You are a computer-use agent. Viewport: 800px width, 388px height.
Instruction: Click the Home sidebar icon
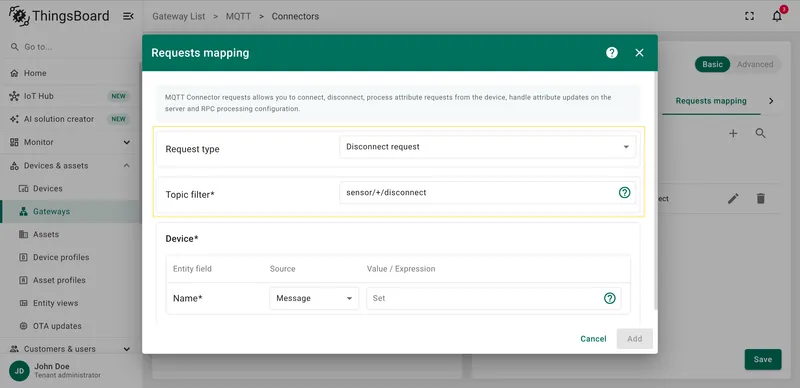coord(14,73)
